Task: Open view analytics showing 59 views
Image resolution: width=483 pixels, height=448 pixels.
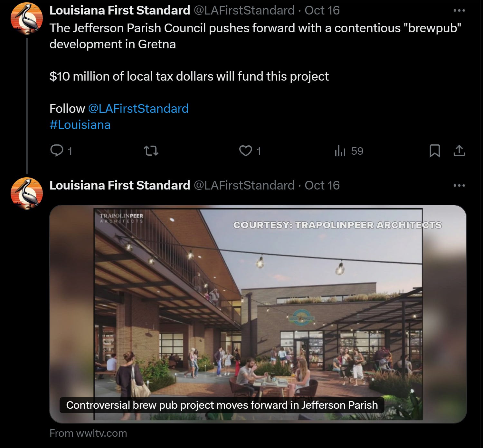Action: tap(341, 151)
